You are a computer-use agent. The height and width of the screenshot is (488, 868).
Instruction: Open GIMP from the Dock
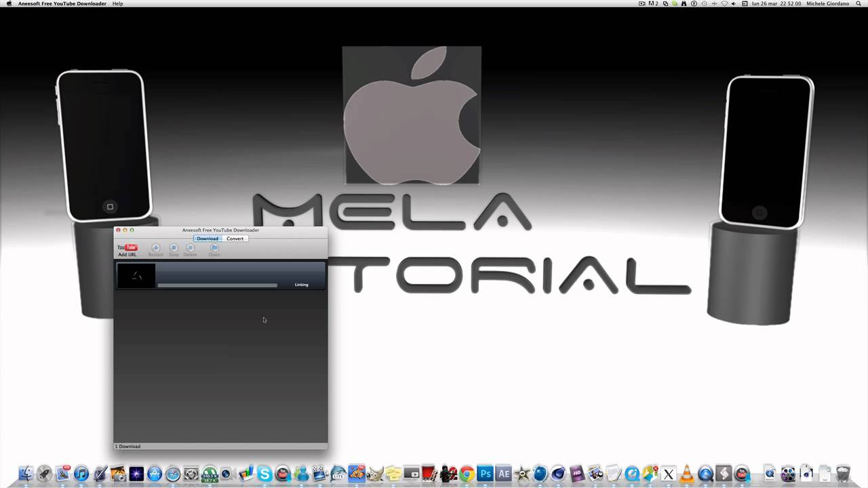coord(374,473)
